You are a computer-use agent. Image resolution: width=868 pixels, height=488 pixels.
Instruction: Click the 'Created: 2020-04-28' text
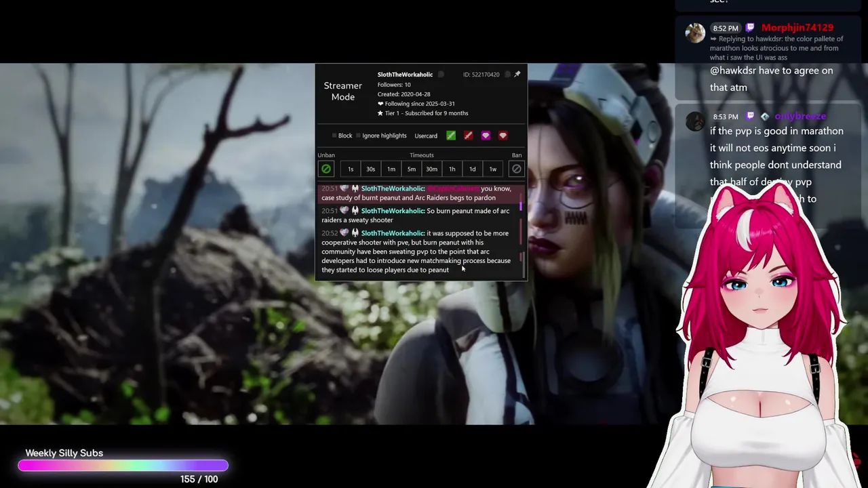point(403,94)
